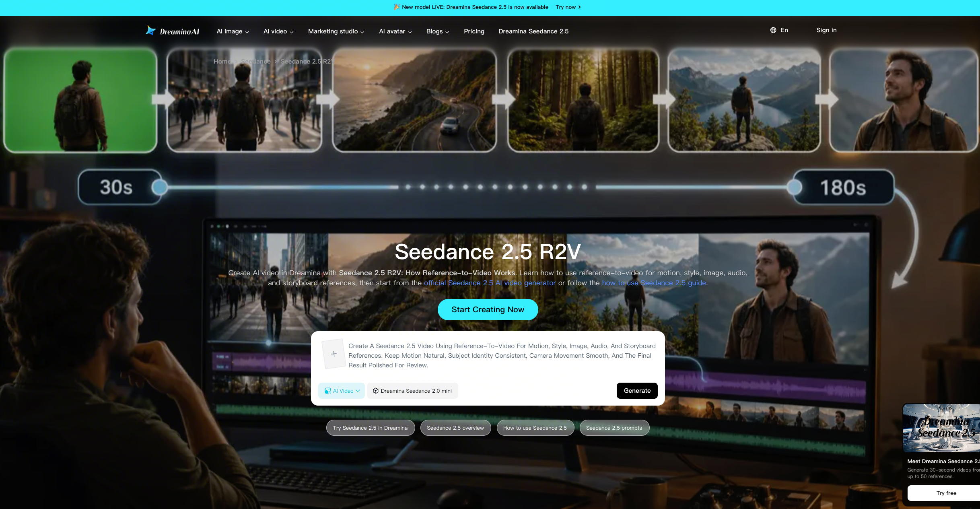Click the New model LIVE announcement text
The image size is (980, 509).
click(475, 7)
